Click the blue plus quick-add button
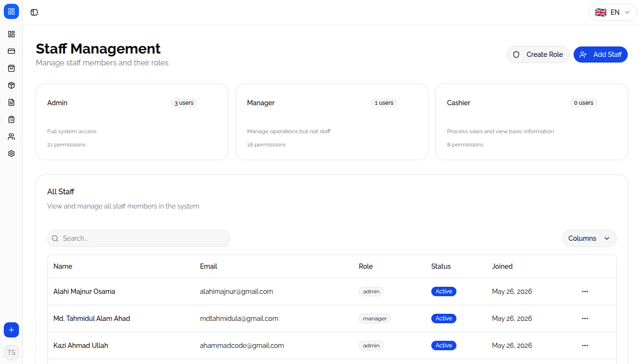 11,330
